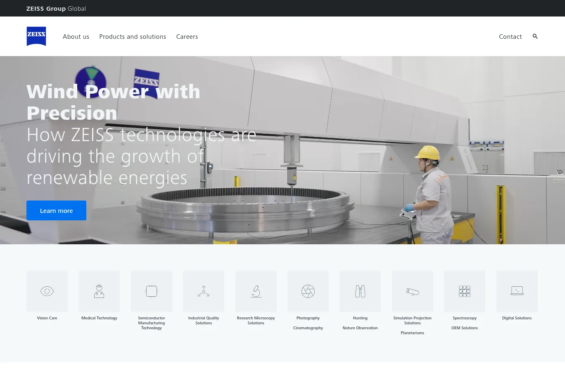Open the Medical Technology doctor icon

point(99,291)
